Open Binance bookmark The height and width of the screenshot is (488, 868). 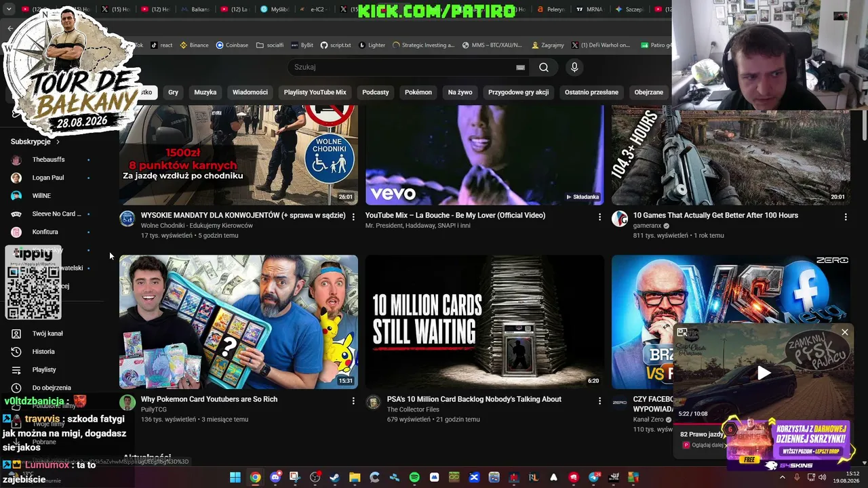coord(194,45)
